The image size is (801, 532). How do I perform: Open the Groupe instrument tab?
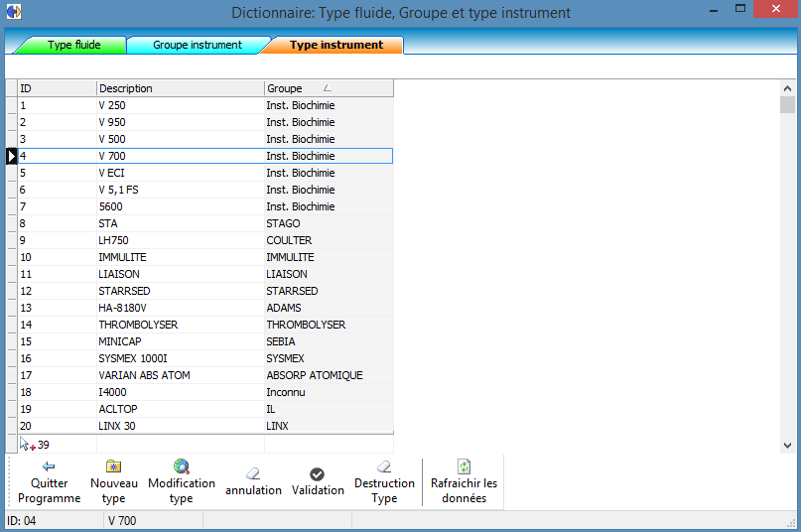198,45
